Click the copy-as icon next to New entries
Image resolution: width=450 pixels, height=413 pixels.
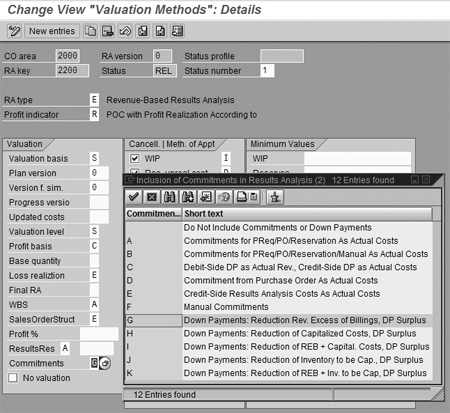click(90, 31)
